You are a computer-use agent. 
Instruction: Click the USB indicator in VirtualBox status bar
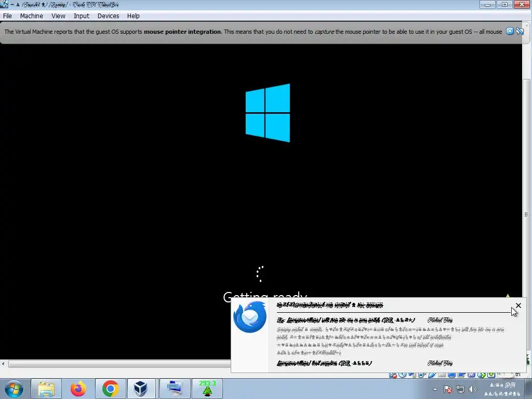click(432, 375)
